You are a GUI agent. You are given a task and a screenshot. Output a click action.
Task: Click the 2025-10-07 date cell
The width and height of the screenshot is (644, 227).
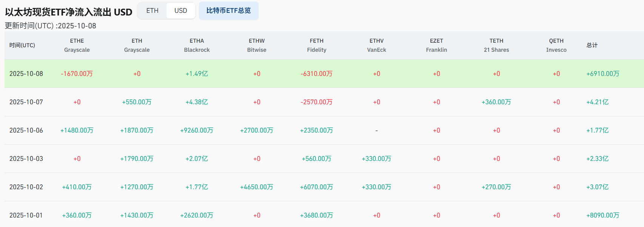[26, 102]
